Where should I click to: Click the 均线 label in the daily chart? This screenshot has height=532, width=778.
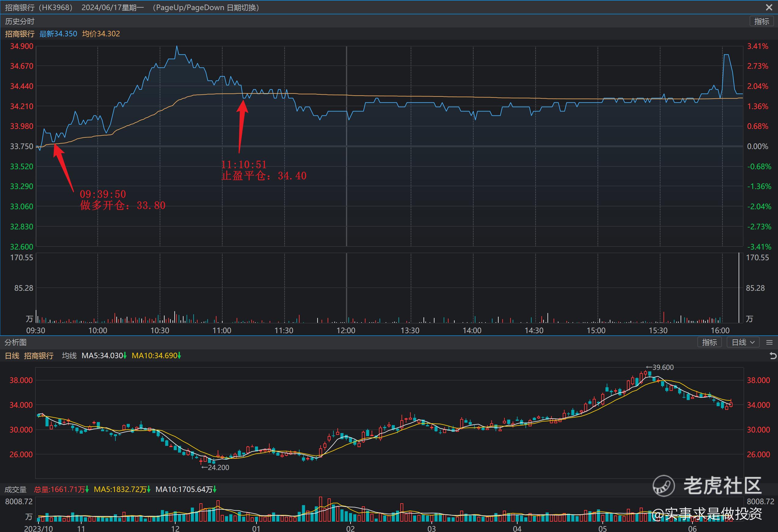tap(69, 355)
